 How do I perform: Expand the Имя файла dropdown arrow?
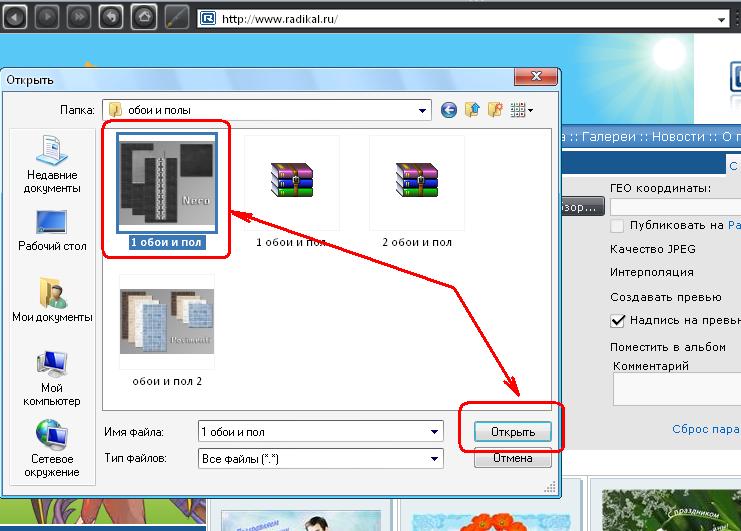pyautogui.click(x=434, y=432)
